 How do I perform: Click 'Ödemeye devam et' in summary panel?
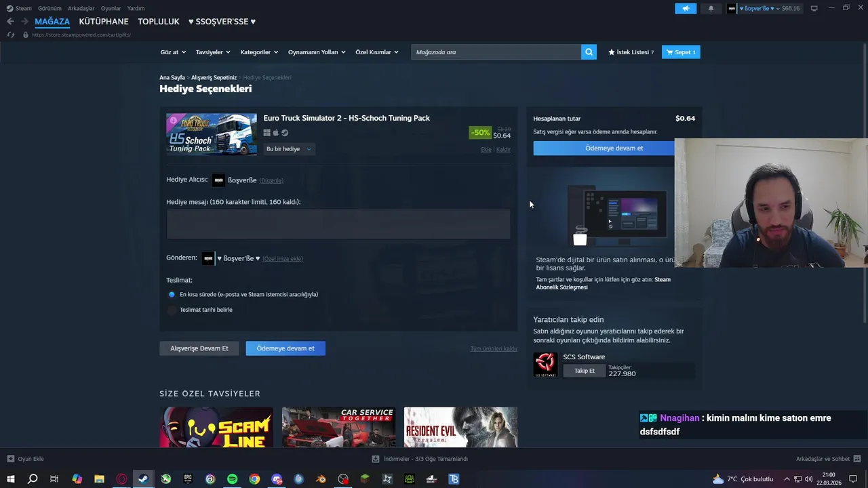click(614, 148)
